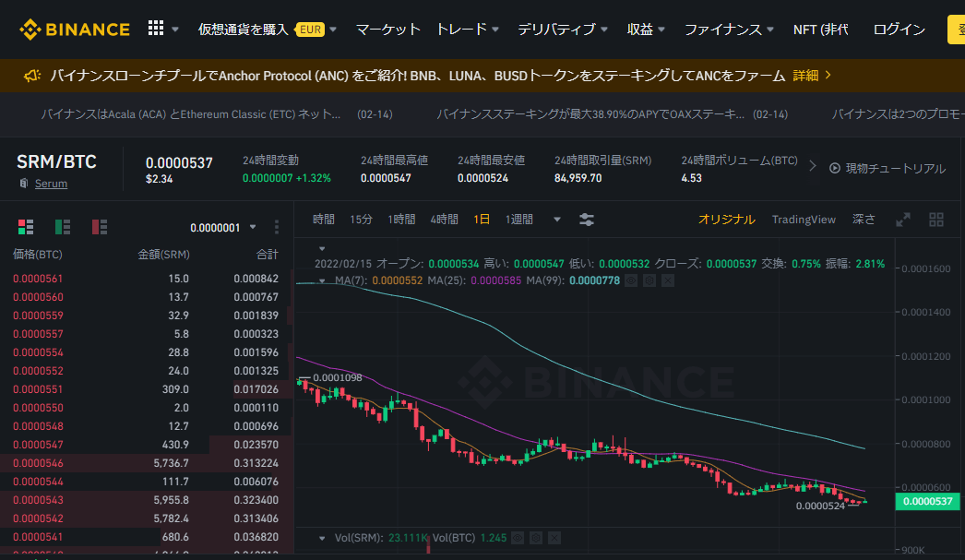Hide the MA indicator lines
The width and height of the screenshot is (965, 560).
pyautogui.click(x=631, y=280)
